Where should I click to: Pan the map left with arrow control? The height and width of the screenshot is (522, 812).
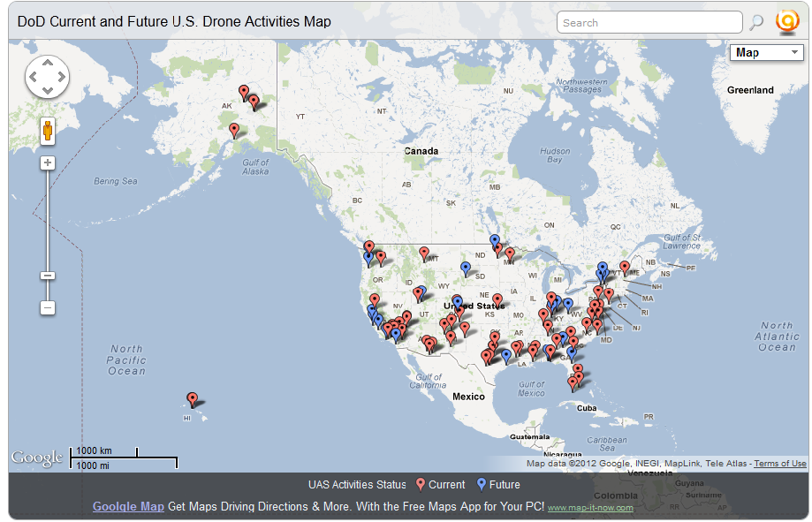click(34, 77)
